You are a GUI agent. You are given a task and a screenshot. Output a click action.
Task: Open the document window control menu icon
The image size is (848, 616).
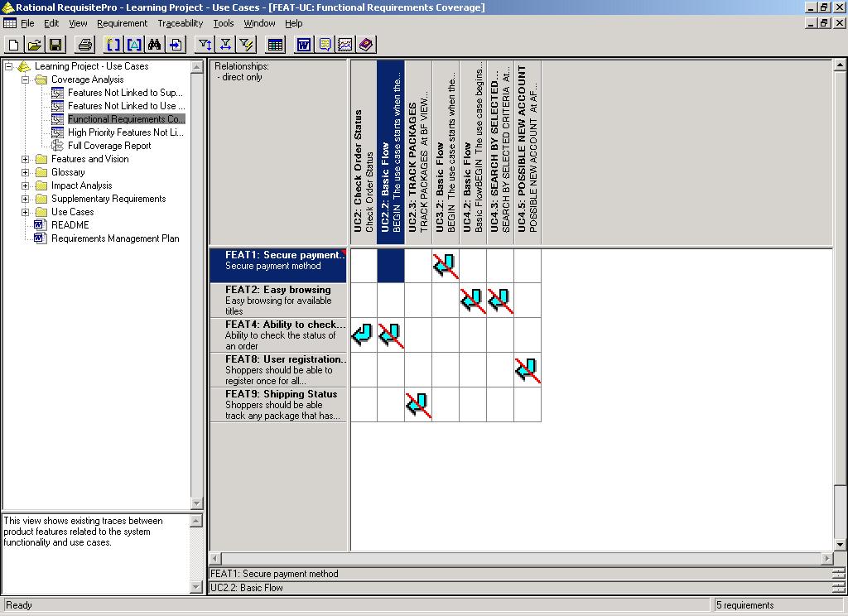(x=10, y=23)
